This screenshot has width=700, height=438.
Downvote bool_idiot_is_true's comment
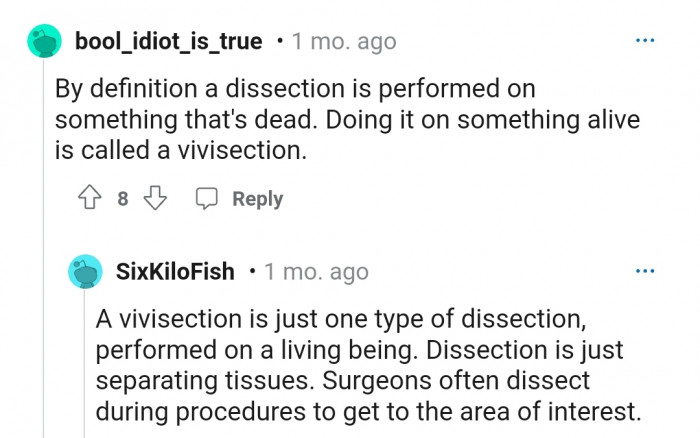click(x=155, y=198)
